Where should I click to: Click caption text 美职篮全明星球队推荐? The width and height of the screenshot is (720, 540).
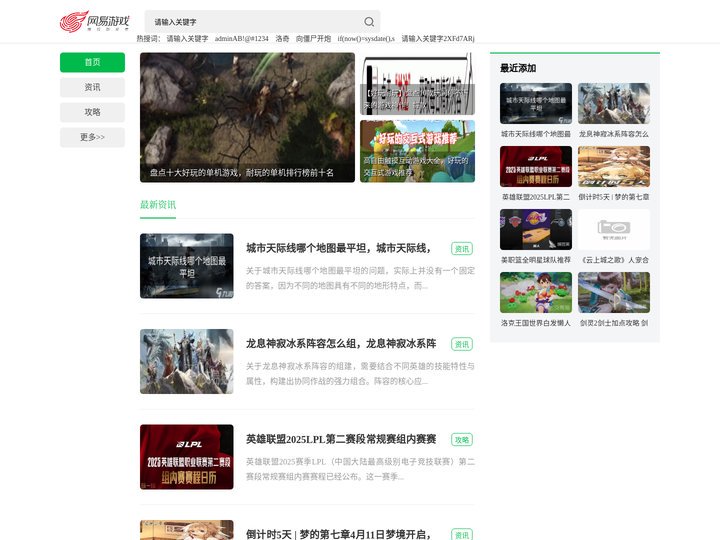point(536,260)
